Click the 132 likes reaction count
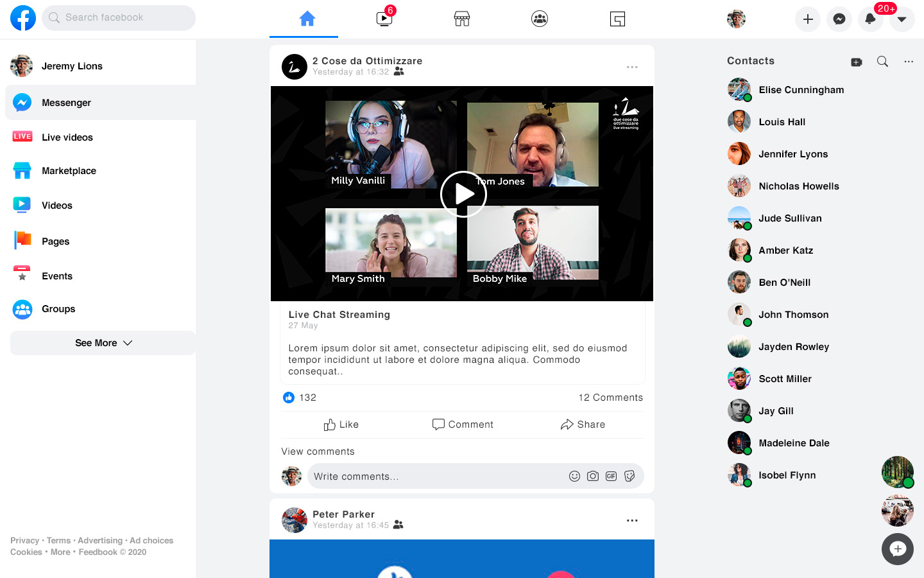The width and height of the screenshot is (924, 578). [x=300, y=398]
